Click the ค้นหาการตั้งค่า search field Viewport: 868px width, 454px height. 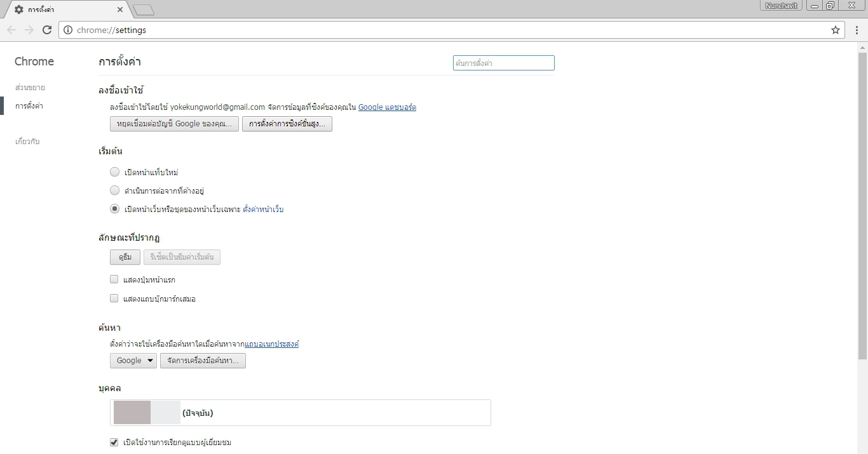(x=504, y=63)
